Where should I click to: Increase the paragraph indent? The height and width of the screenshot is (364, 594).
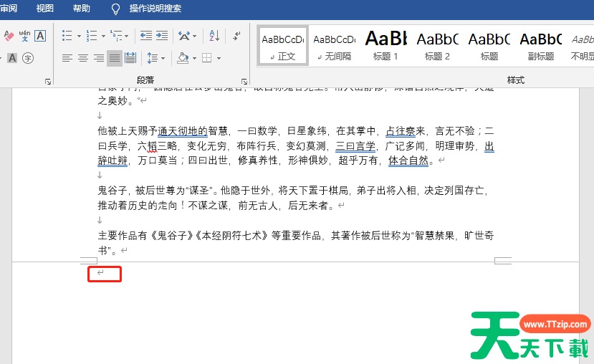(162, 35)
